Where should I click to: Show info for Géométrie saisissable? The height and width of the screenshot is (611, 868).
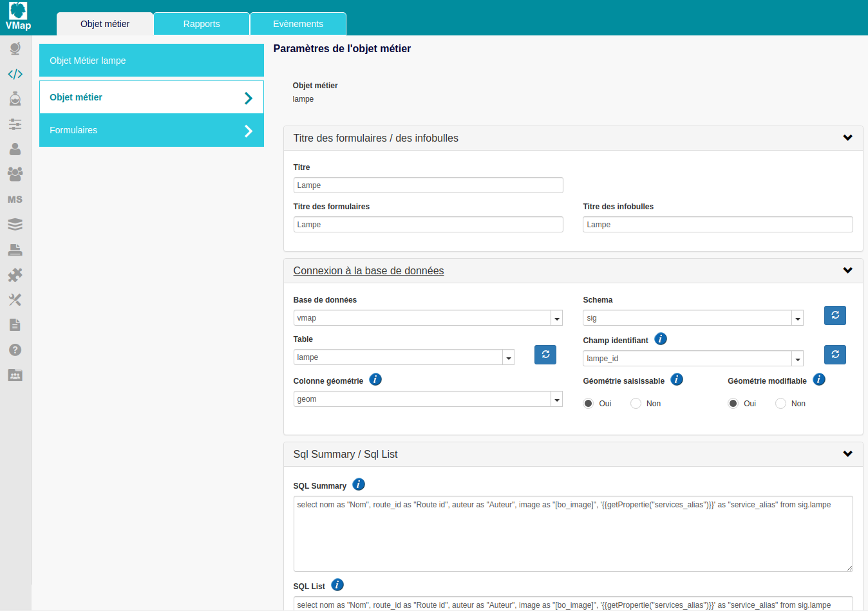(677, 379)
